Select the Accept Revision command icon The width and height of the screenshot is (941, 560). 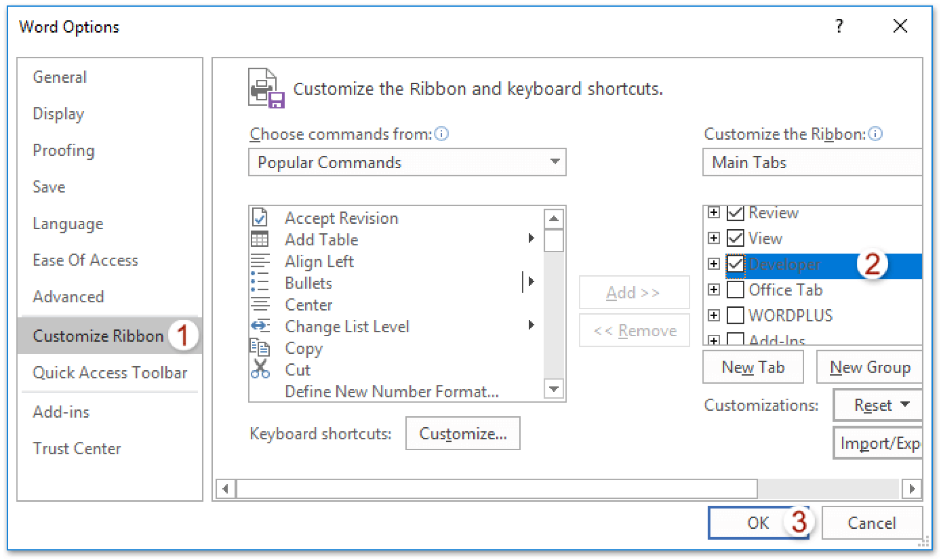260,218
